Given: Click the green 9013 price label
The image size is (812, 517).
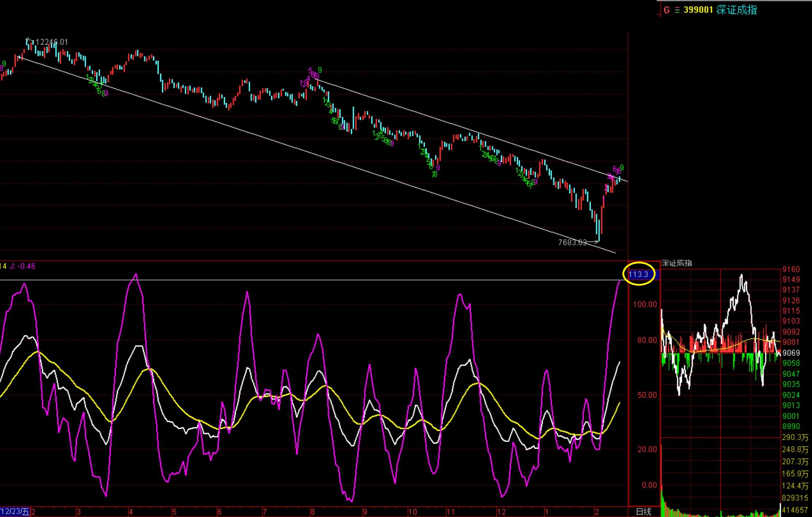Looking at the screenshot, I should click(791, 405).
